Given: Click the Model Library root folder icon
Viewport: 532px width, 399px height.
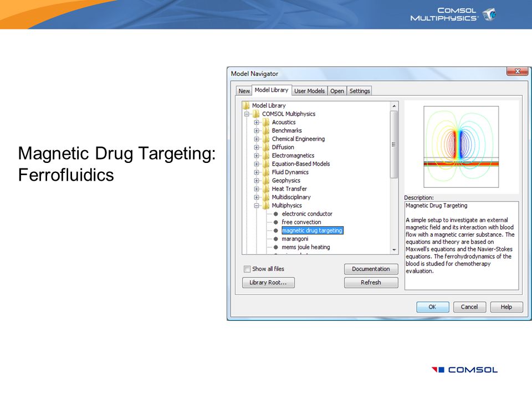Looking at the screenshot, I should point(246,105).
